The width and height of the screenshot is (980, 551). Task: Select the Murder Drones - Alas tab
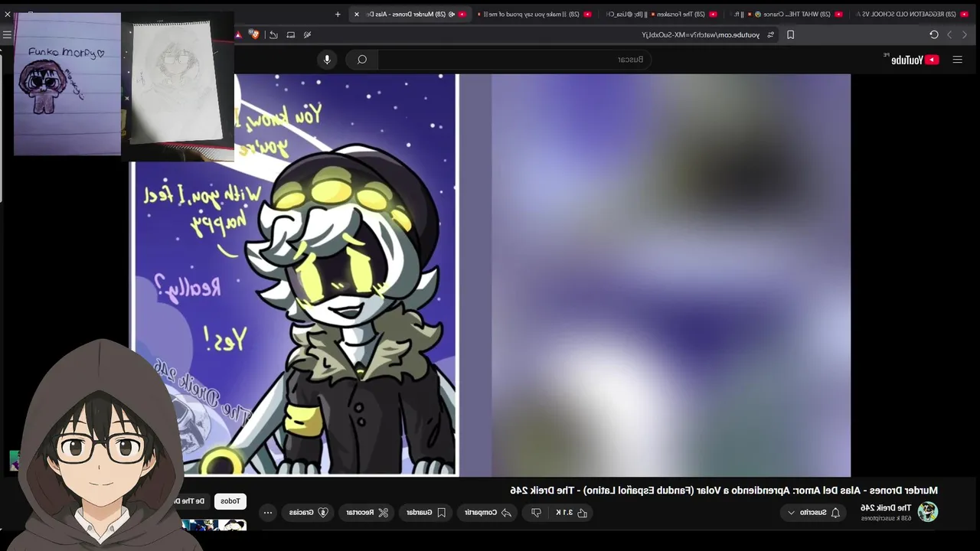point(410,14)
